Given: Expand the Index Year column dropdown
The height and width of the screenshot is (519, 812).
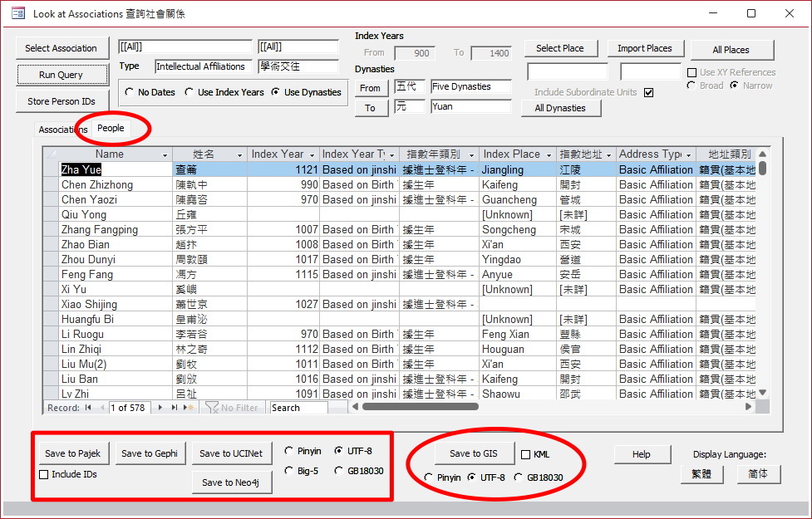Looking at the screenshot, I should pyautogui.click(x=312, y=155).
